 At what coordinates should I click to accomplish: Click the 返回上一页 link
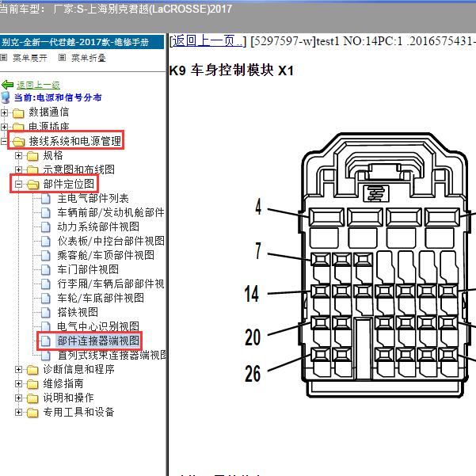pyautogui.click(x=208, y=40)
